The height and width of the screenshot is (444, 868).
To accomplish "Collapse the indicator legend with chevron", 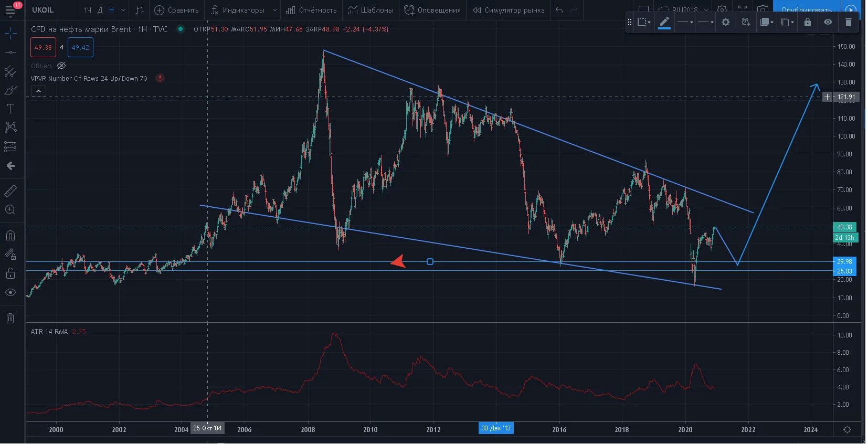I will coord(38,91).
